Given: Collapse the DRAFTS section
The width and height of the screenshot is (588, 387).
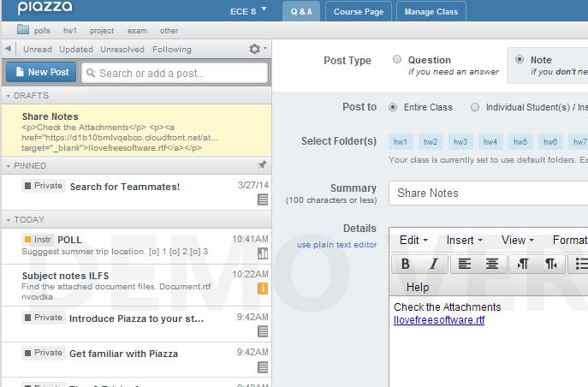Looking at the screenshot, I should (9, 96).
